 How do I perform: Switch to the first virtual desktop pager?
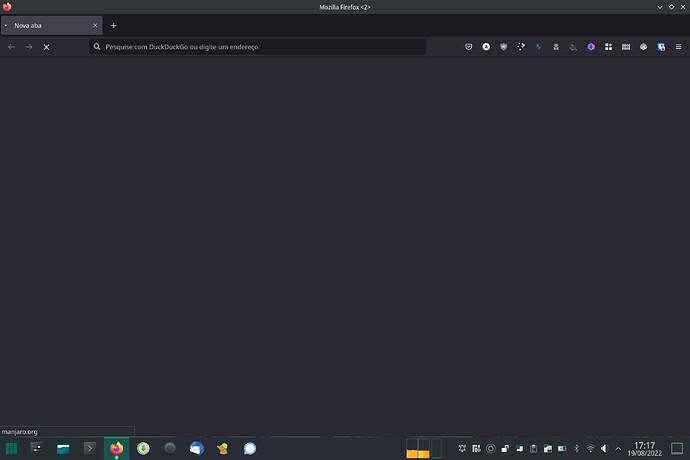tap(412, 449)
